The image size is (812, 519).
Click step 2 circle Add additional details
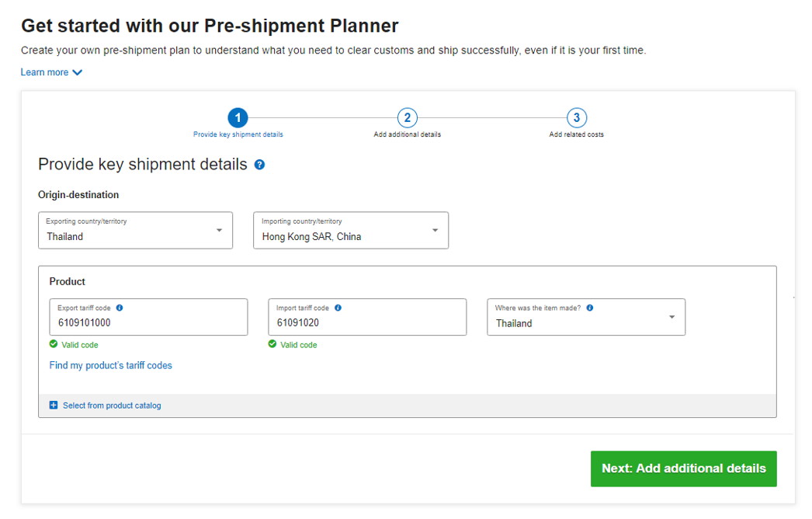407,118
